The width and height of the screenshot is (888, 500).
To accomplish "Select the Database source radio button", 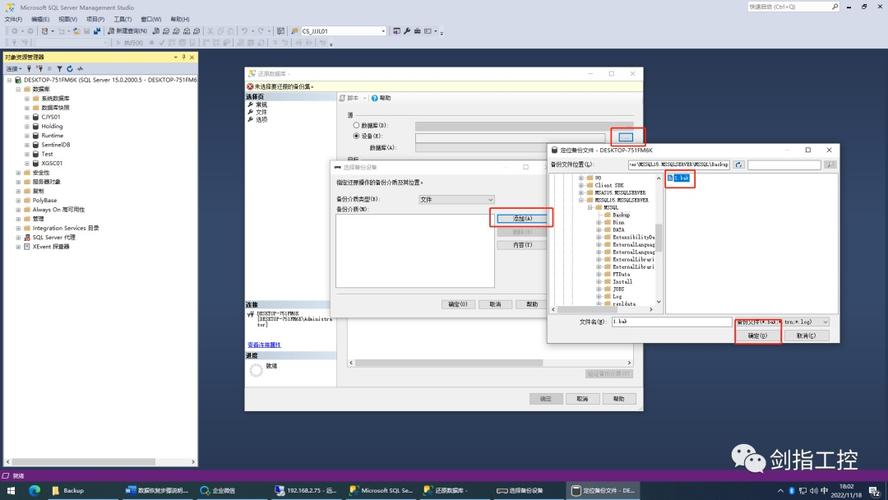I will (356, 125).
